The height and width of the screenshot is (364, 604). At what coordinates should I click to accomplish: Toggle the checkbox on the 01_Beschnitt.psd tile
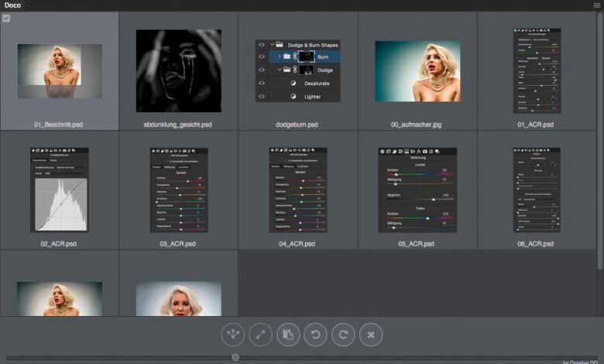pos(7,18)
